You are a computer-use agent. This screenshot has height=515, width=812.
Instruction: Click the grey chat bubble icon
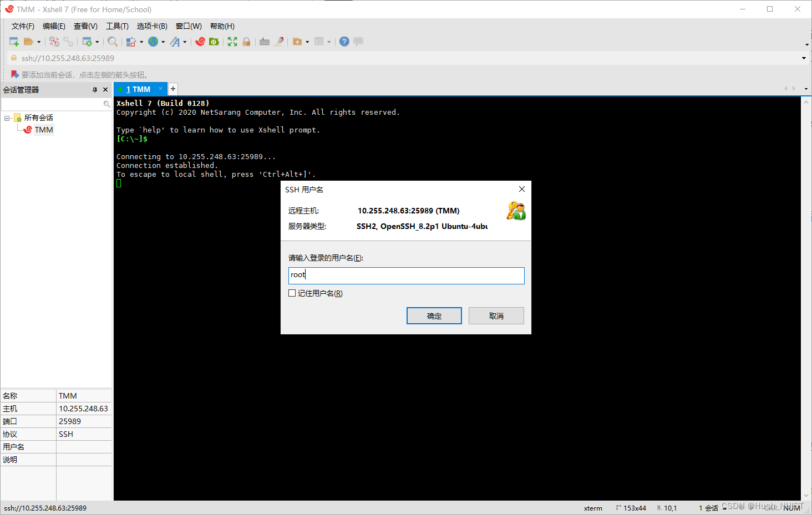pos(358,42)
